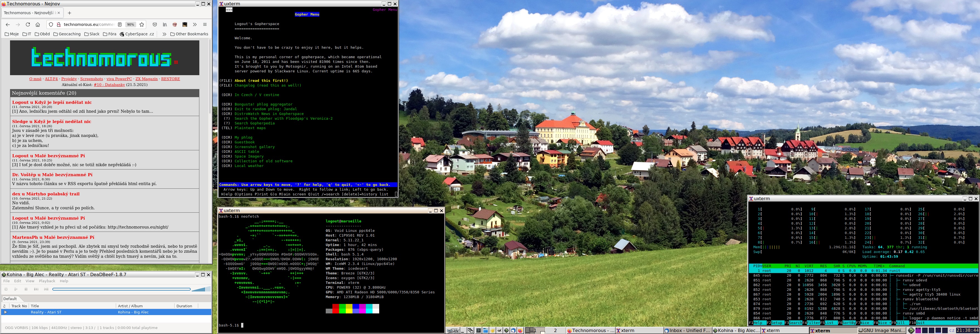This screenshot has width=980, height=334.
Task: Open the Playback menu in DeaDBeeF
Action: click(47, 281)
